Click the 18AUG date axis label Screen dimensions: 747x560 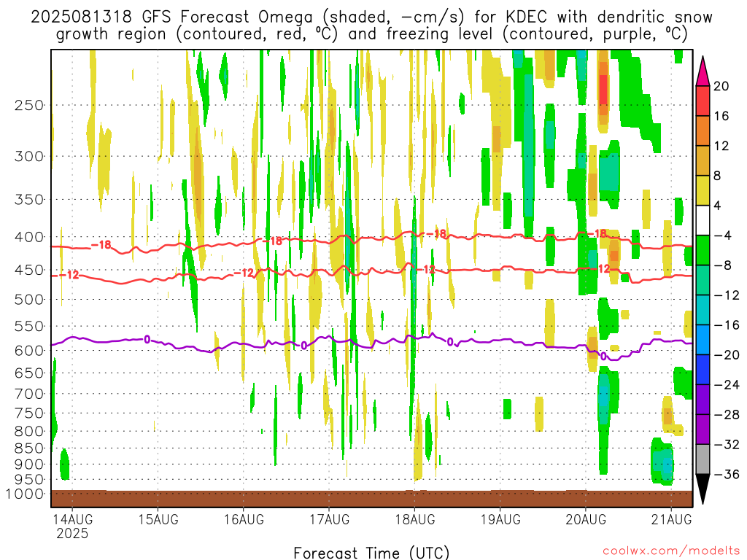pos(415,519)
